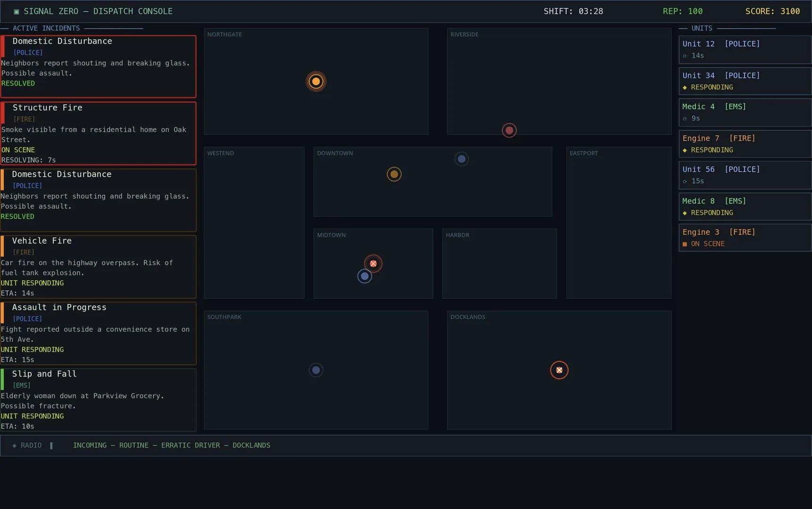Viewport: 812px width, 509px height.
Task: Click the X-marked incident in Docklands
Action: click(x=559, y=370)
